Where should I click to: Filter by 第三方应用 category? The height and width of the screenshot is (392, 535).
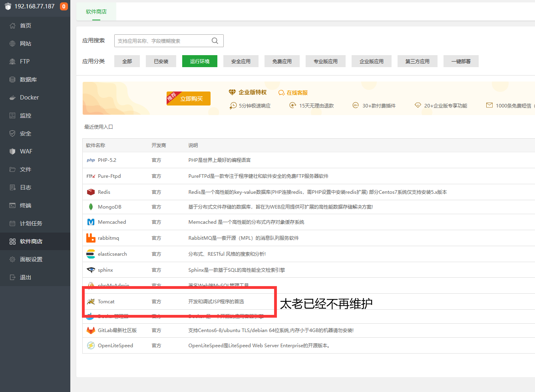point(418,61)
